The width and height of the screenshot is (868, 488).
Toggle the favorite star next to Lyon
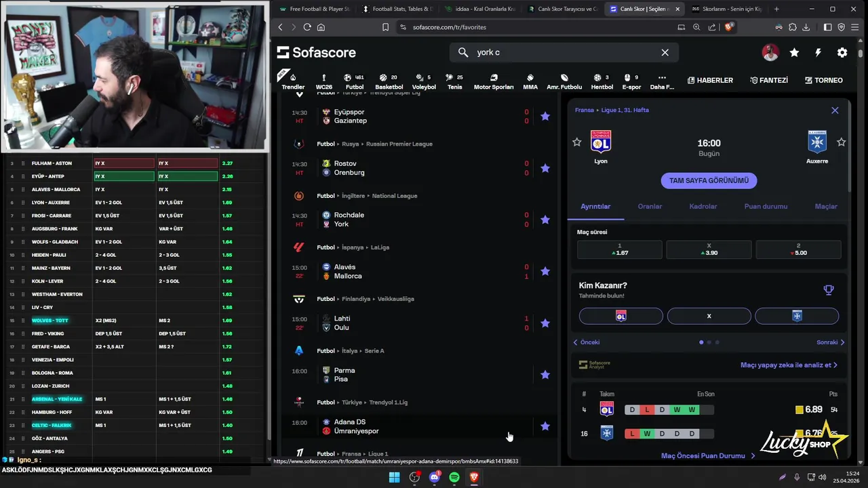pos(577,142)
